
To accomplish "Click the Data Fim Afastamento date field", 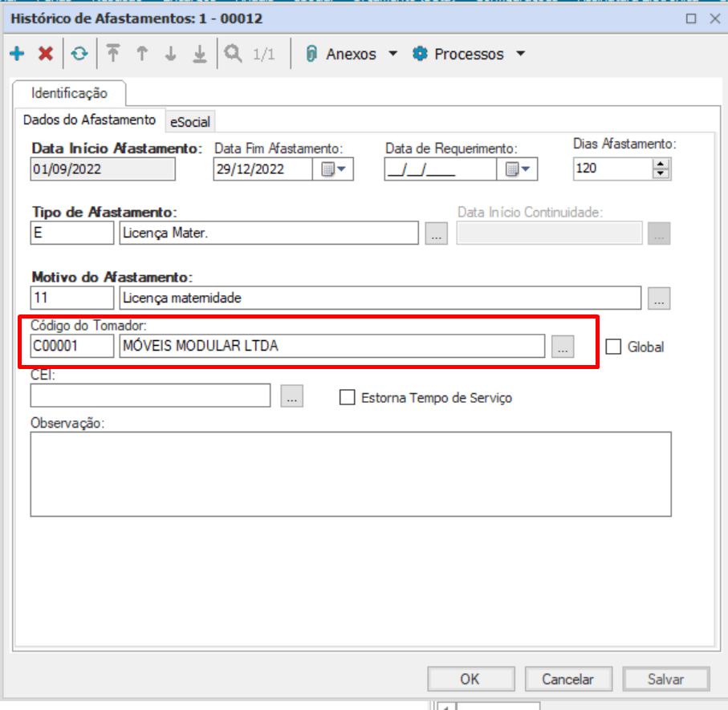I will point(262,169).
